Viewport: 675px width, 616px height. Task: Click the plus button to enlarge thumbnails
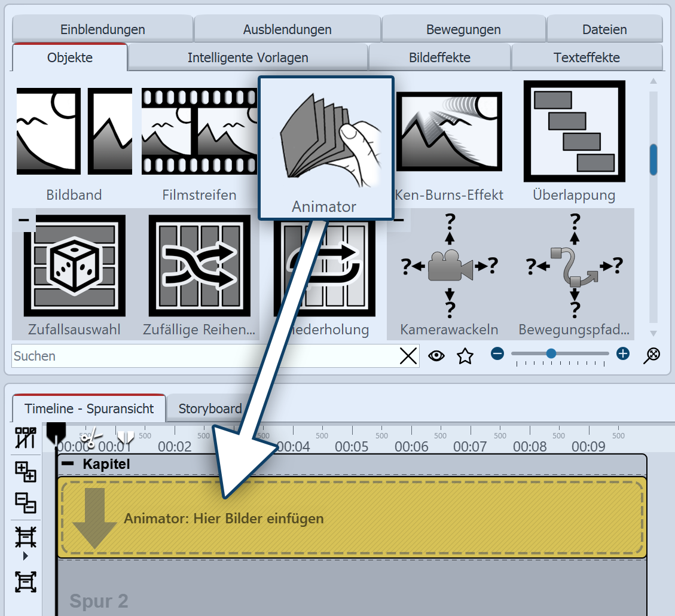coord(623,353)
